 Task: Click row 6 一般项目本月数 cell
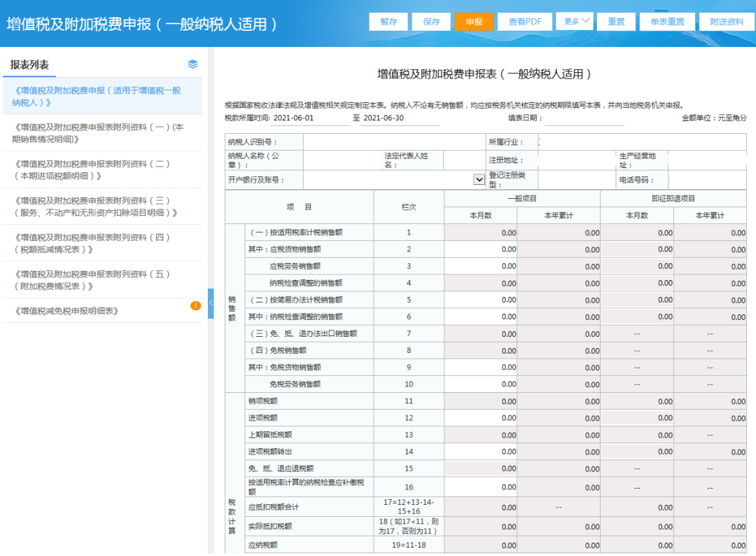point(480,317)
